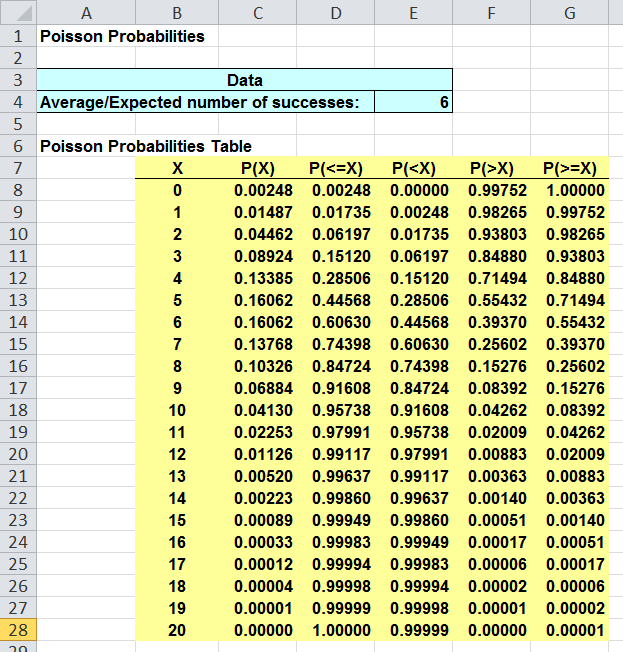
Task: Click P(X) cell showing 0.01487
Action: pyautogui.click(x=257, y=212)
